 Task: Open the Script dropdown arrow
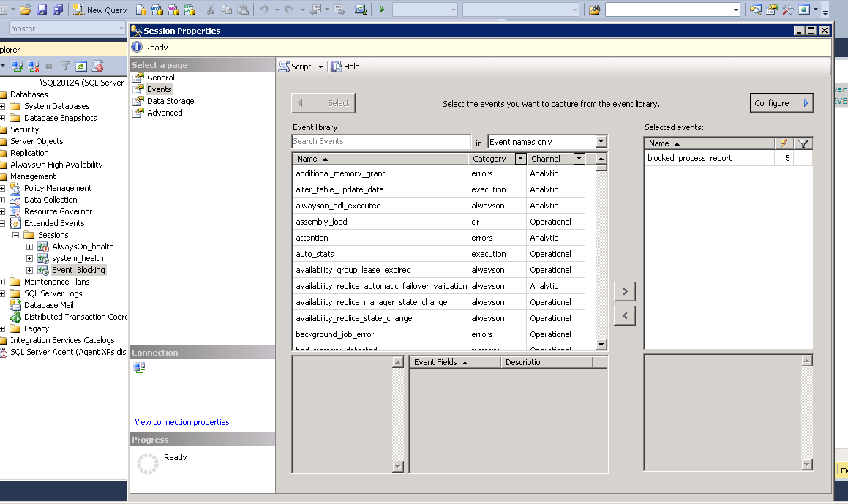coord(320,67)
